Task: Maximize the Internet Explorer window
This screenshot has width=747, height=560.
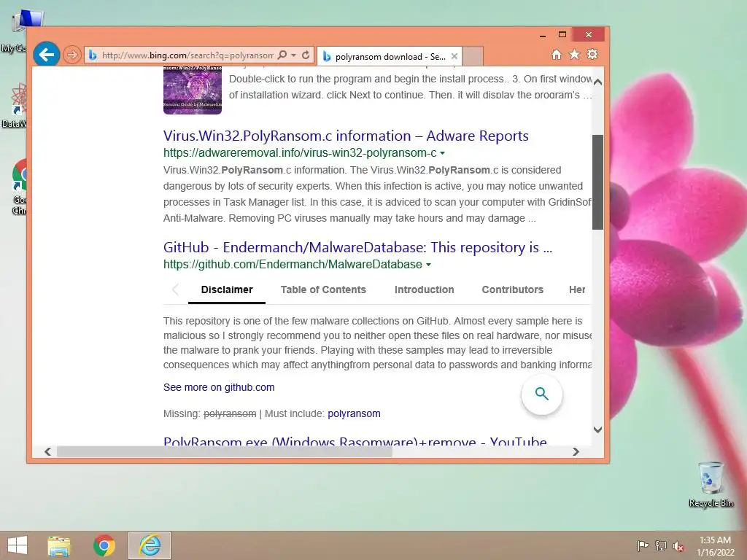Action: pos(562,35)
